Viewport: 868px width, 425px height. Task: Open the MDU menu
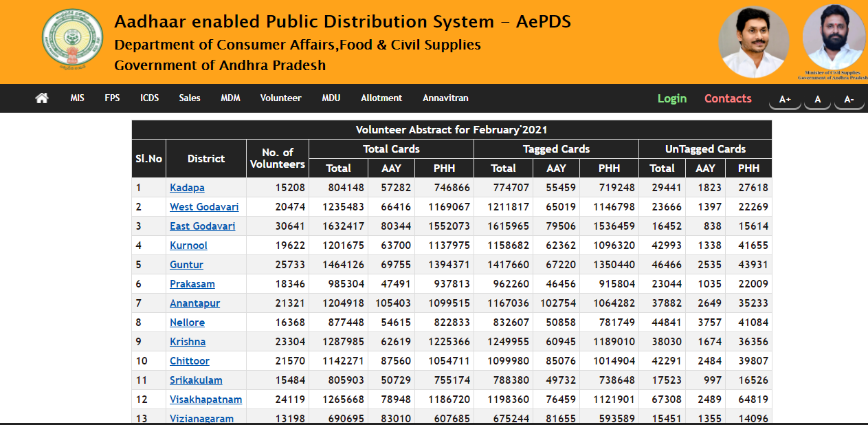331,98
